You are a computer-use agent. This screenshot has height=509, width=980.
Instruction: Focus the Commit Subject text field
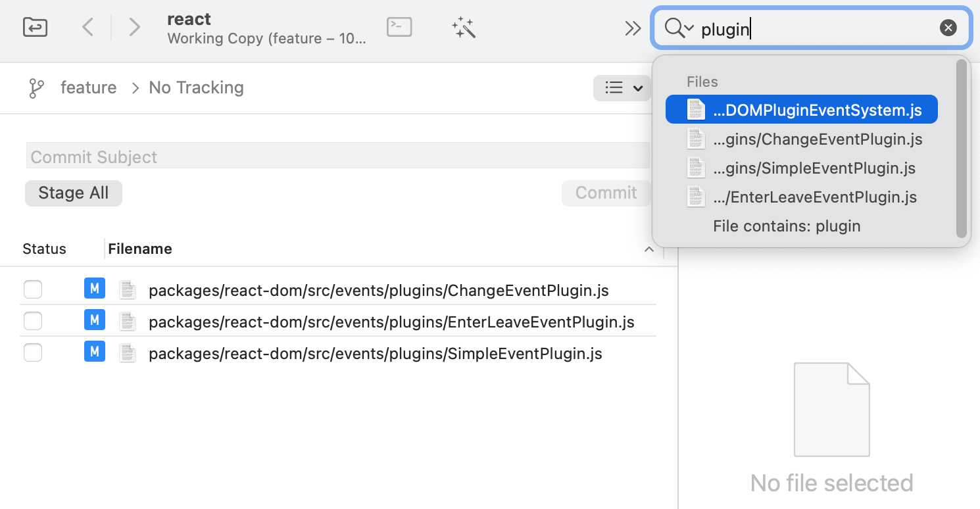337,157
